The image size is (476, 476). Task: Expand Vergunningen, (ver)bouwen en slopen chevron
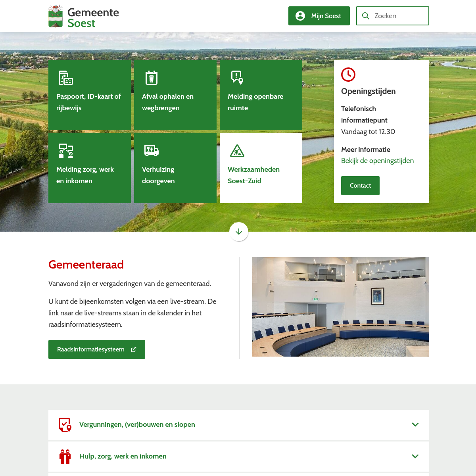pyautogui.click(x=415, y=424)
